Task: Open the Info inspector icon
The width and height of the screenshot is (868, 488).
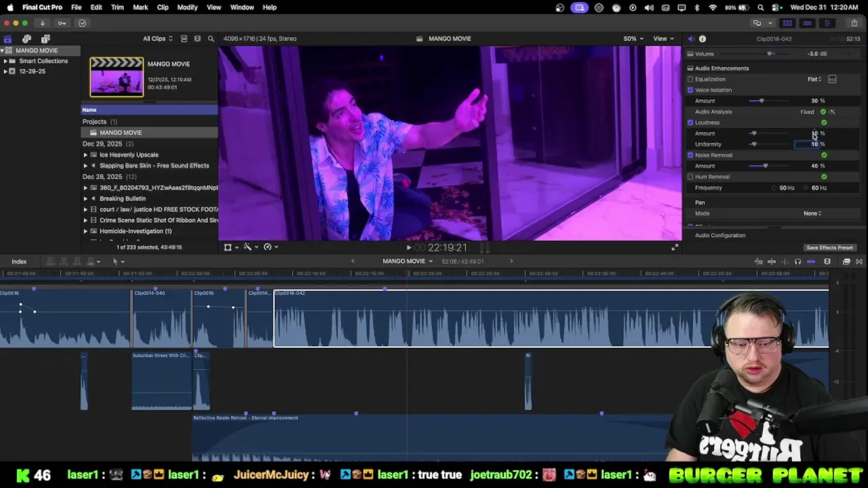Action: (703, 39)
